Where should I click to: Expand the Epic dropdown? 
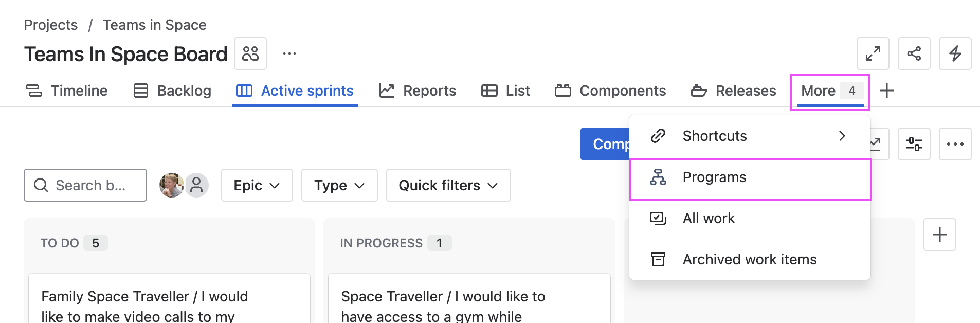pos(257,185)
